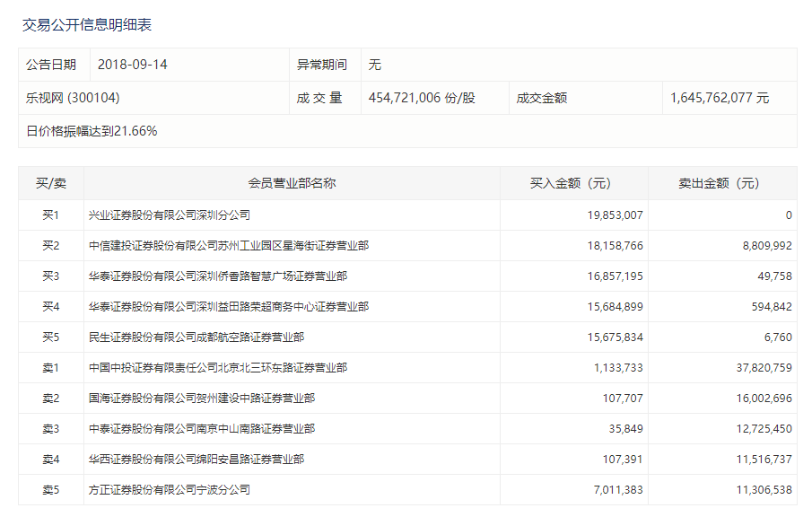Click 方正证券股份有限公司宁波分公司 entry
812x517 pixels.
(169, 490)
